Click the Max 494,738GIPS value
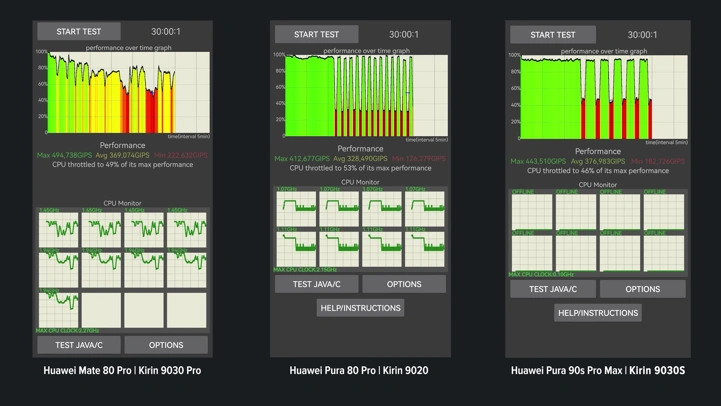The image size is (721, 406). click(x=64, y=155)
